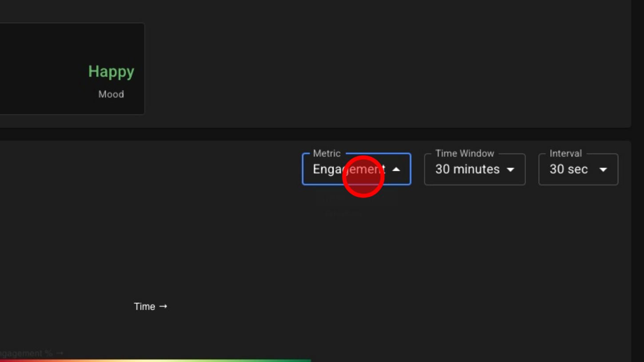644x362 pixels.
Task: Click the green Happy mood text
Action: (111, 71)
